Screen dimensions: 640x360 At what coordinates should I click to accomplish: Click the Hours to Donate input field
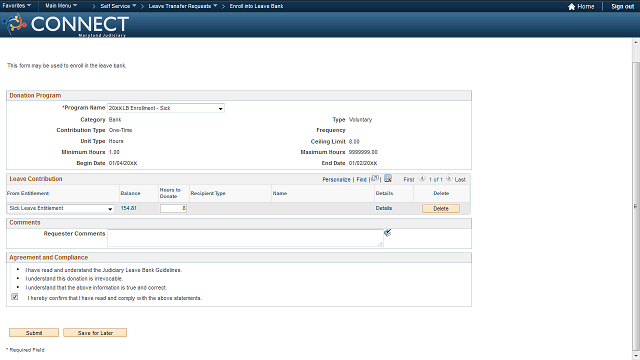tap(173, 209)
